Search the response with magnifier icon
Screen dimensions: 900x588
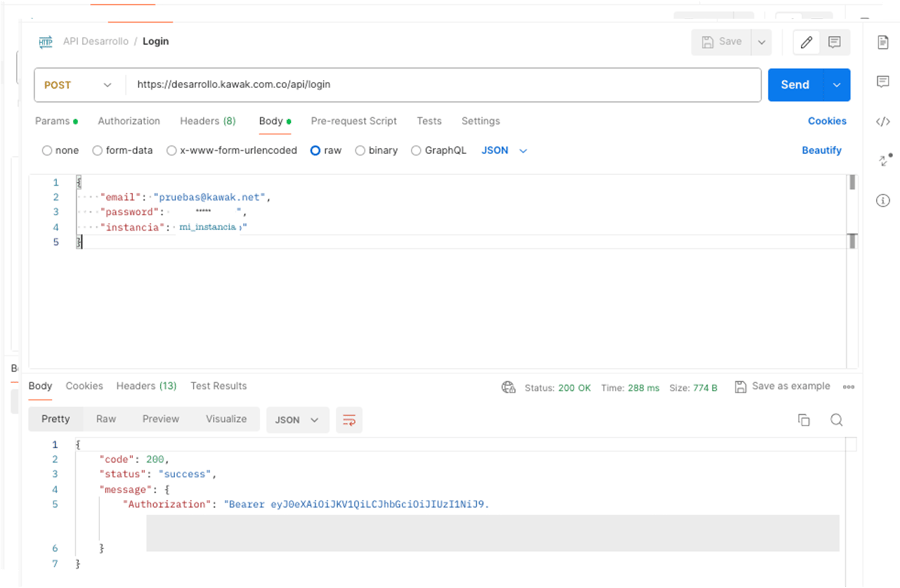pyautogui.click(x=836, y=420)
